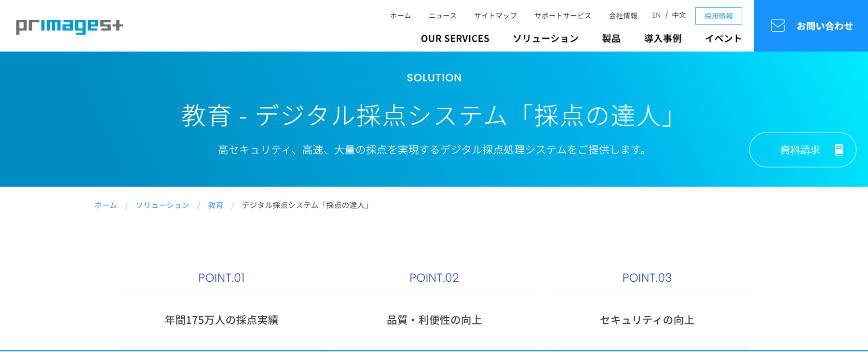Click the 採用情報 button
868x353 pixels.
tap(719, 16)
